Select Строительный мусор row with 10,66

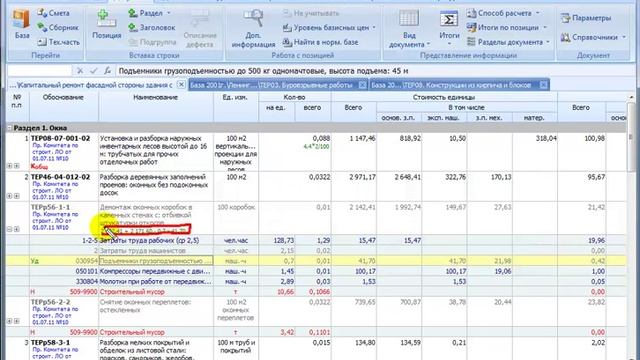[x=316, y=292]
